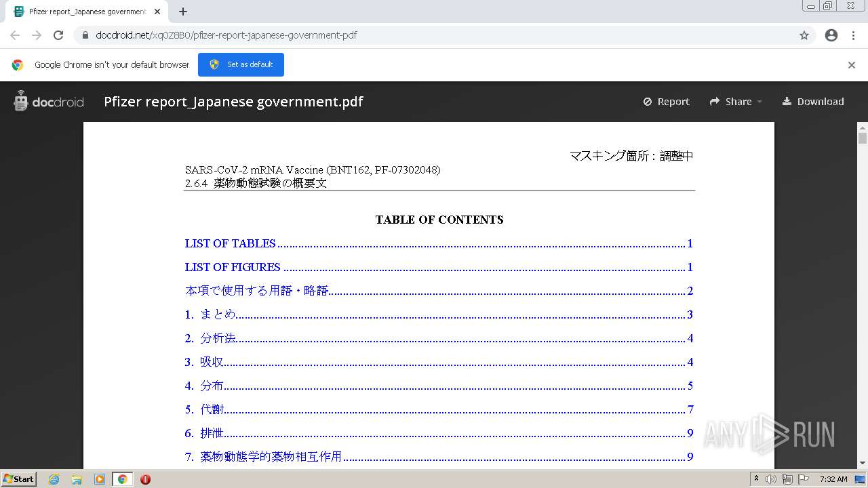Jump to 本項で使用する用語・略語 section
868x488 pixels.
439,291
